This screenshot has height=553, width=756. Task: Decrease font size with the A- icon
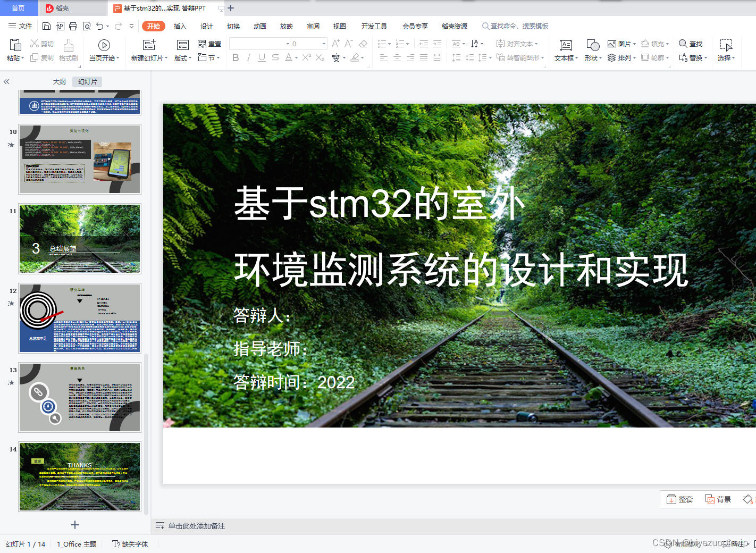point(349,44)
